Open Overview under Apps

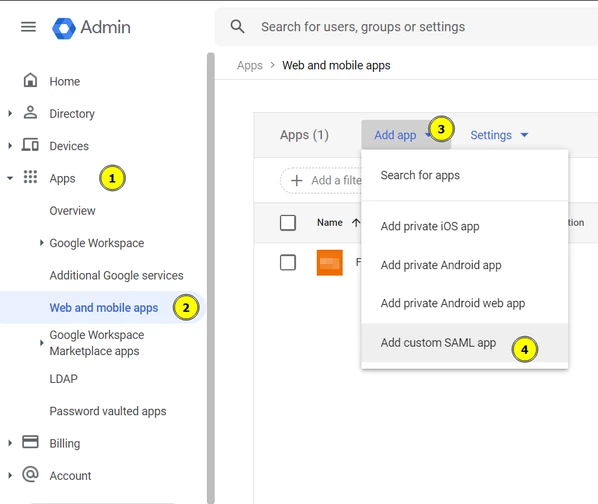(x=72, y=210)
